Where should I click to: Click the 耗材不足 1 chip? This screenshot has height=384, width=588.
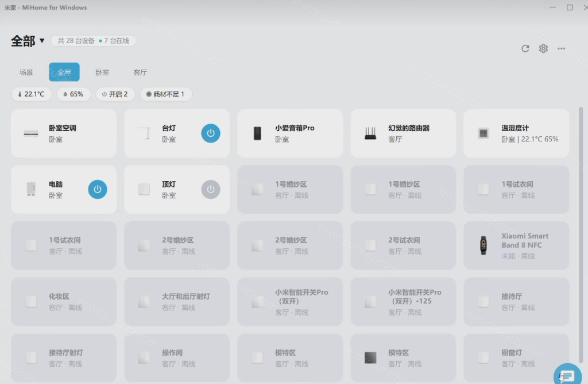pyautogui.click(x=165, y=94)
